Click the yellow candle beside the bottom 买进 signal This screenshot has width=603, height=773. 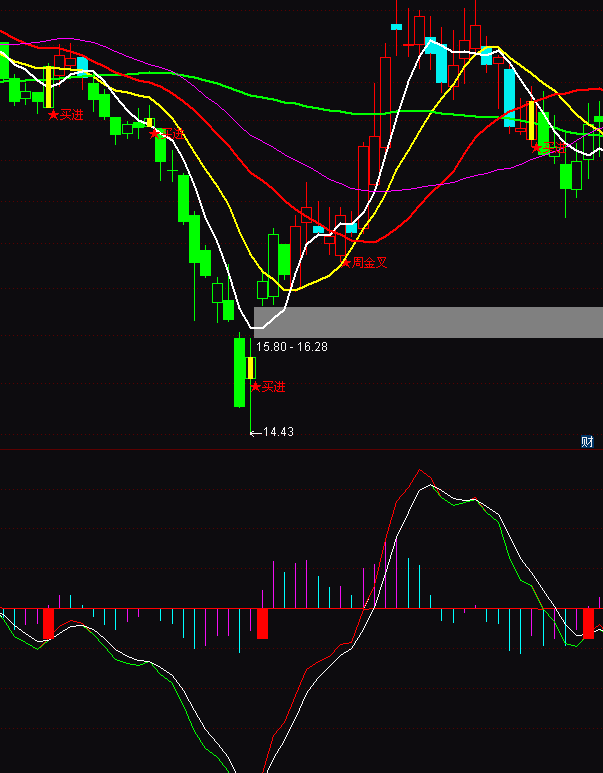coord(251,367)
